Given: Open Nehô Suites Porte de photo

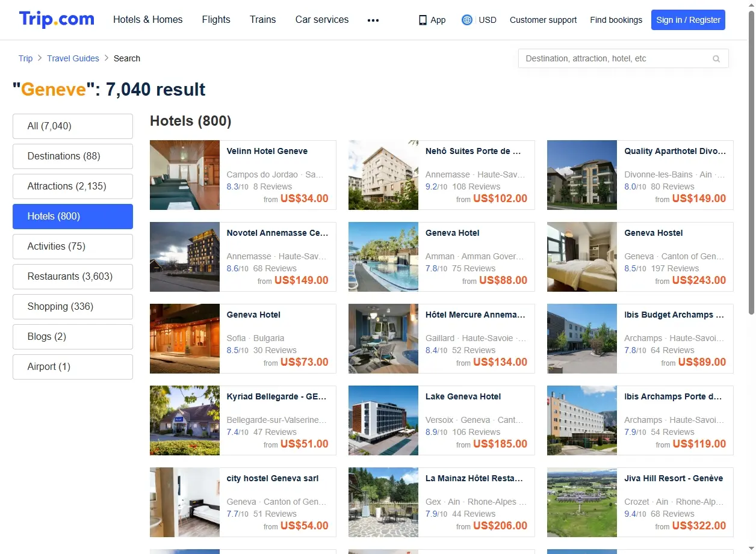Looking at the screenshot, I should coord(383,175).
